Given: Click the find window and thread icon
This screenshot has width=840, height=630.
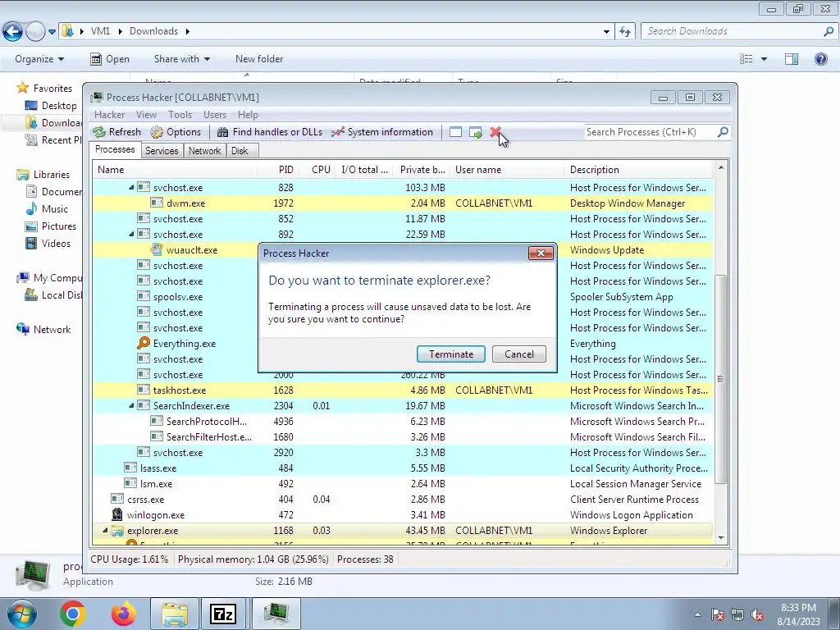Looking at the screenshot, I should [x=475, y=132].
